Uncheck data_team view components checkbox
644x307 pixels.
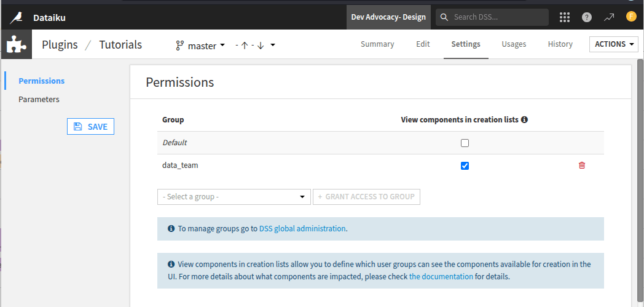click(465, 165)
